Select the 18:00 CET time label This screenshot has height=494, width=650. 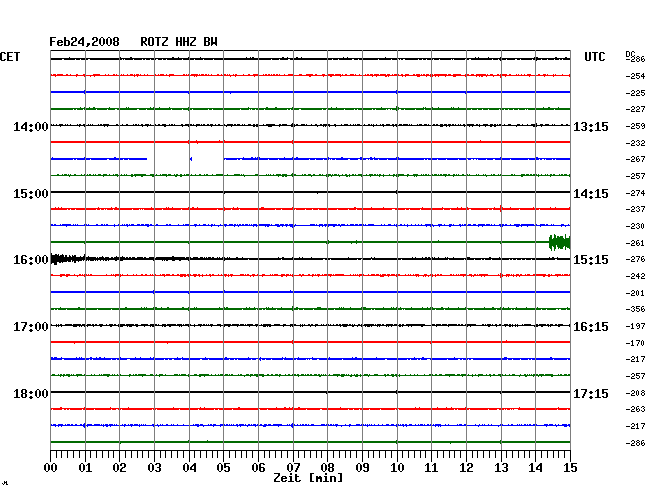pyautogui.click(x=31, y=393)
